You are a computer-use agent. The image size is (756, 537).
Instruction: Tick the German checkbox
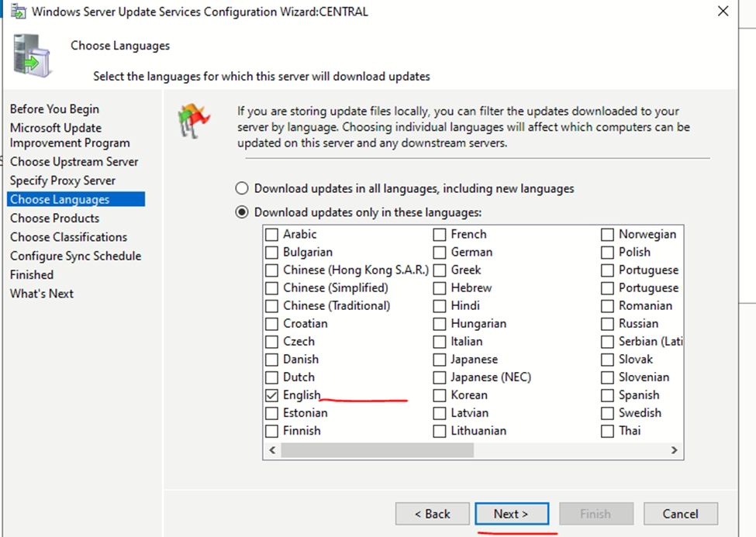[x=440, y=252]
